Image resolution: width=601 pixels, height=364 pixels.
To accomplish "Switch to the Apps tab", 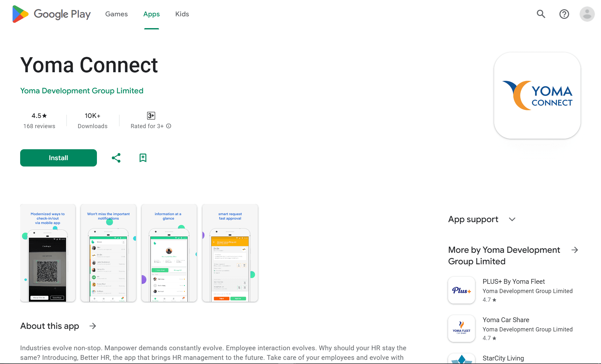I will (x=152, y=14).
